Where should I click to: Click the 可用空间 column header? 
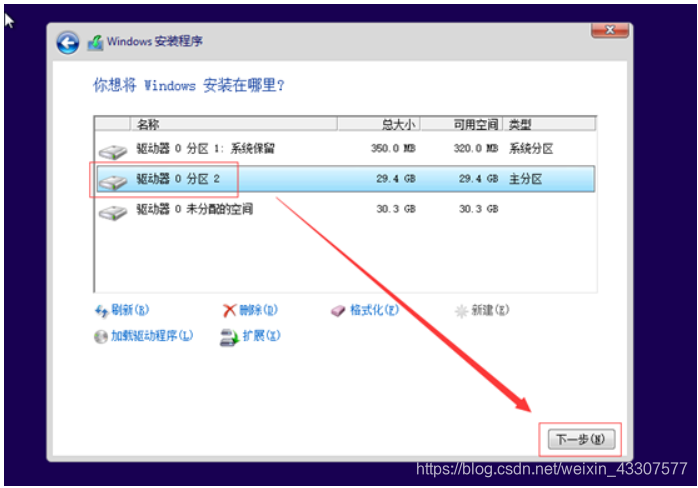(461, 124)
